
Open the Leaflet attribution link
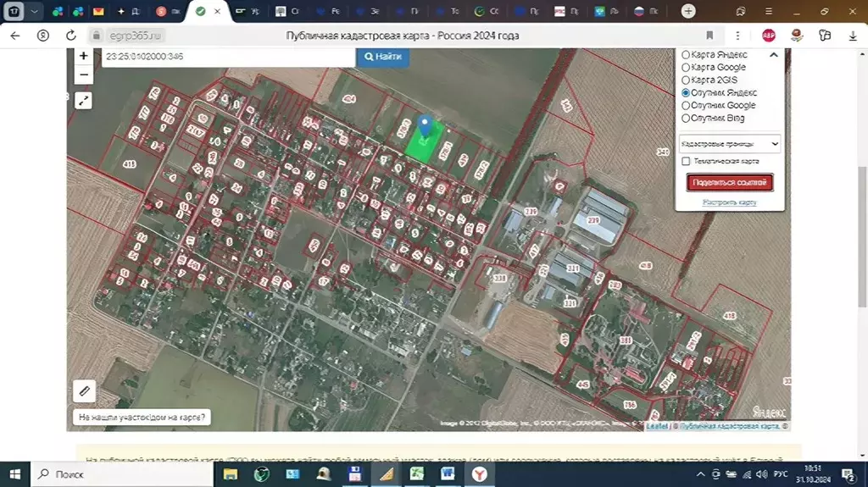click(657, 426)
